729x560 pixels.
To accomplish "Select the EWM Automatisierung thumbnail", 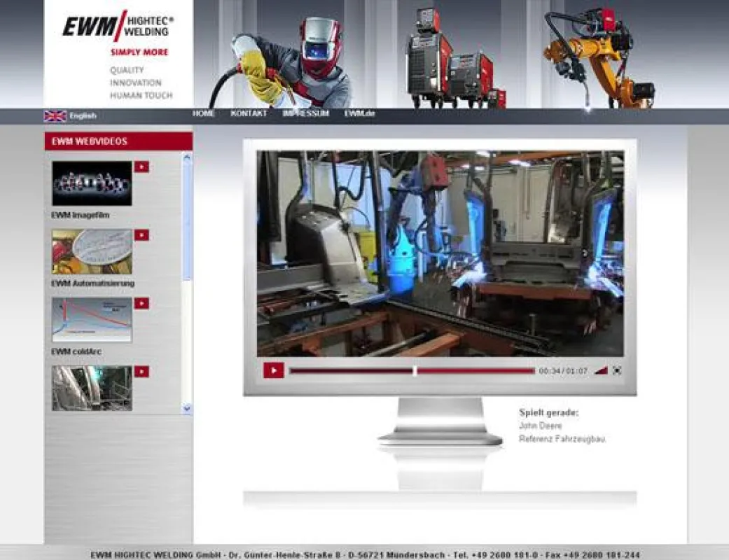I will (x=92, y=251).
